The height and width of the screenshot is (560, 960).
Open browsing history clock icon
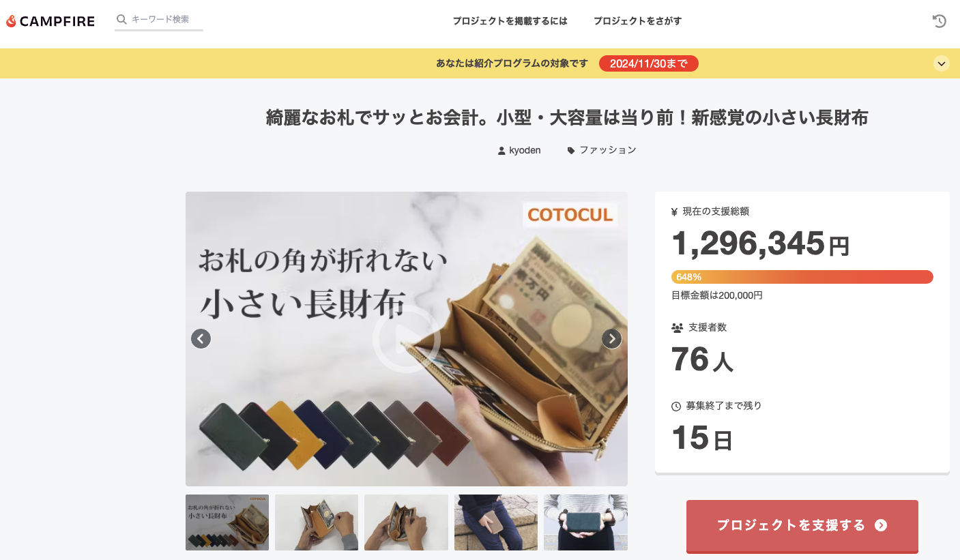(940, 21)
